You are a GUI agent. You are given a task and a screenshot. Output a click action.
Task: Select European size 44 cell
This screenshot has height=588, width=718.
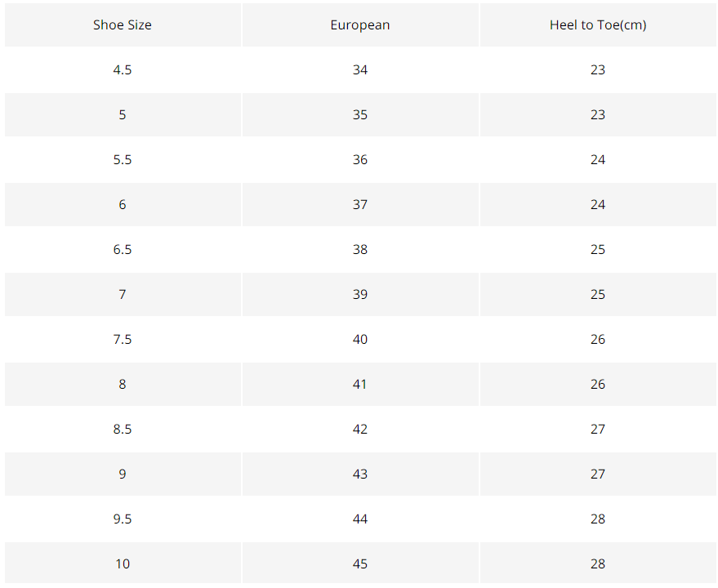coord(360,519)
